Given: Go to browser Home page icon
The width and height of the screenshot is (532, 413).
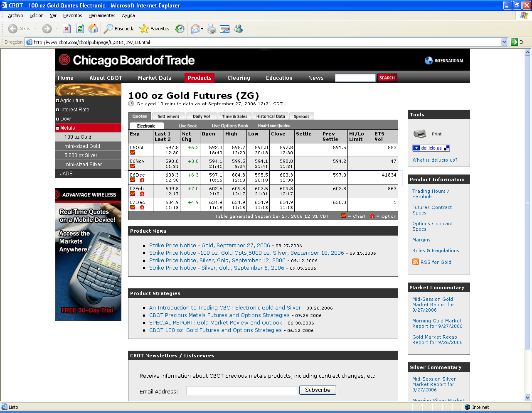Looking at the screenshot, I should point(94,29).
